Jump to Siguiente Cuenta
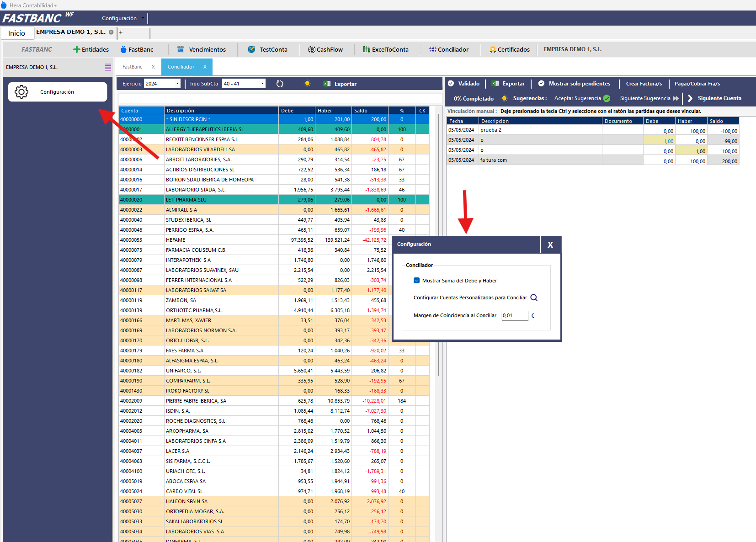 pos(714,98)
